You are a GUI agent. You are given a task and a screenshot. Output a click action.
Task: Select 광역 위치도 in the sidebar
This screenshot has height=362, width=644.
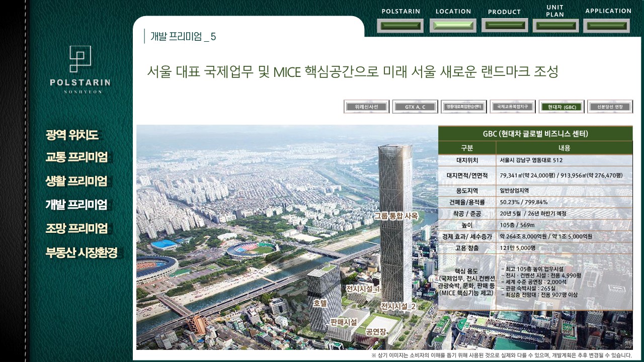tap(72, 135)
